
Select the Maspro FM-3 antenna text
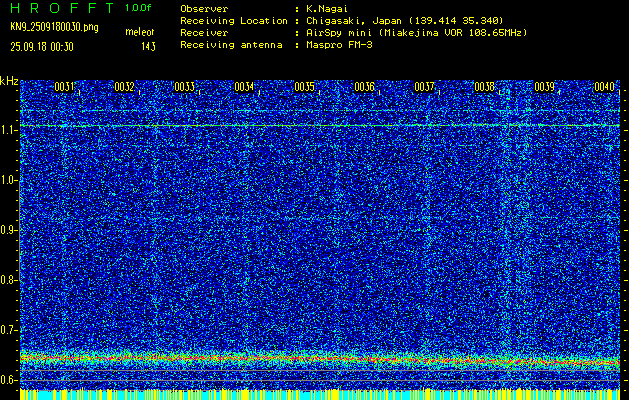339,45
